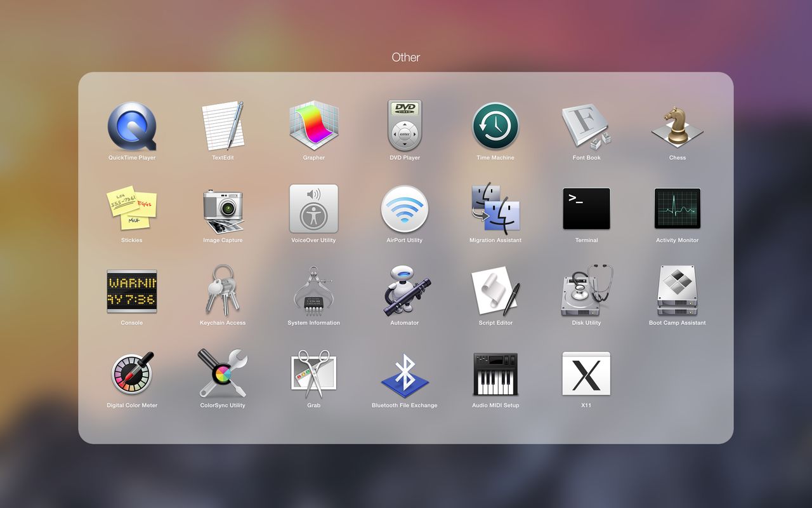Start the Chess app
Viewport: 812px width, 508px height.
coord(678,126)
